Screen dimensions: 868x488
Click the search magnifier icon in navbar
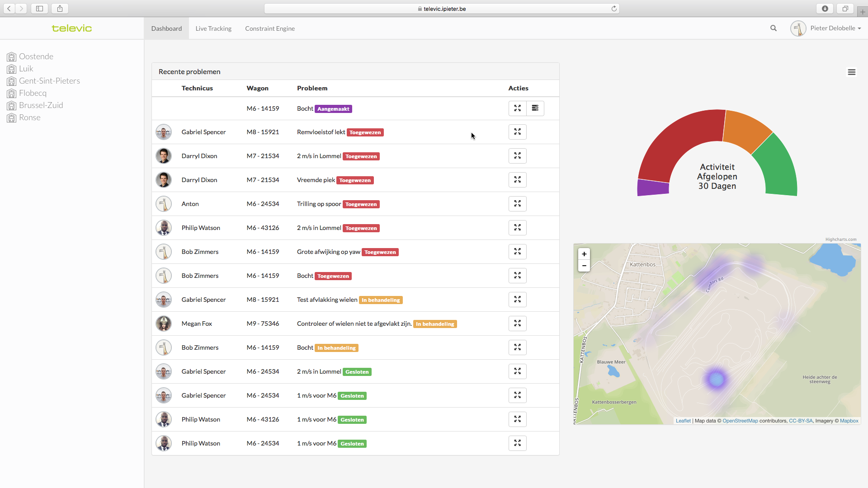tap(773, 28)
